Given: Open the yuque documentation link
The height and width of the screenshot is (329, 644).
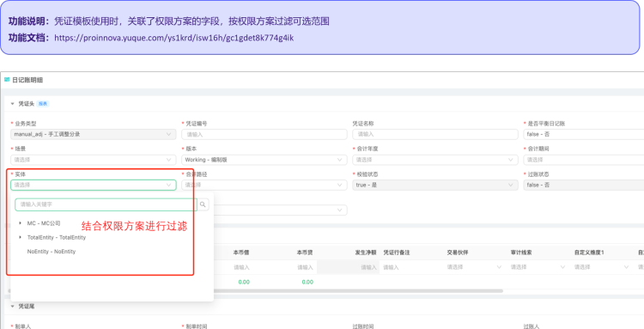Looking at the screenshot, I should [173, 38].
